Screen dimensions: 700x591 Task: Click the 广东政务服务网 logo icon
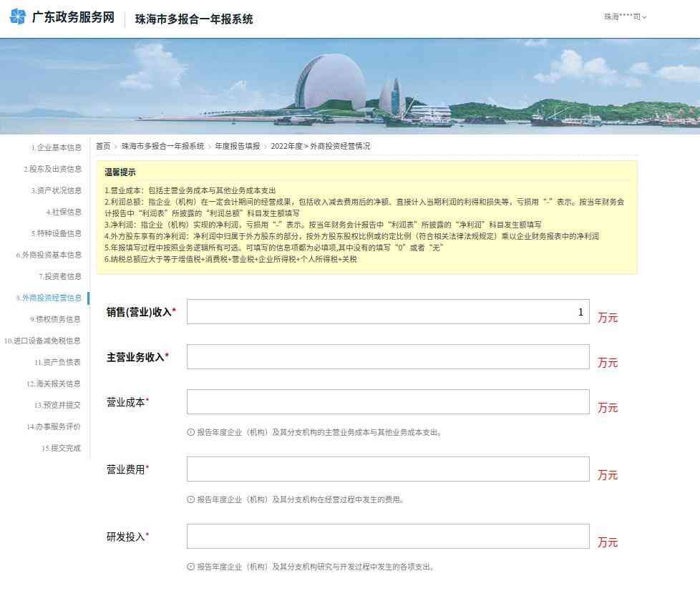click(x=17, y=17)
